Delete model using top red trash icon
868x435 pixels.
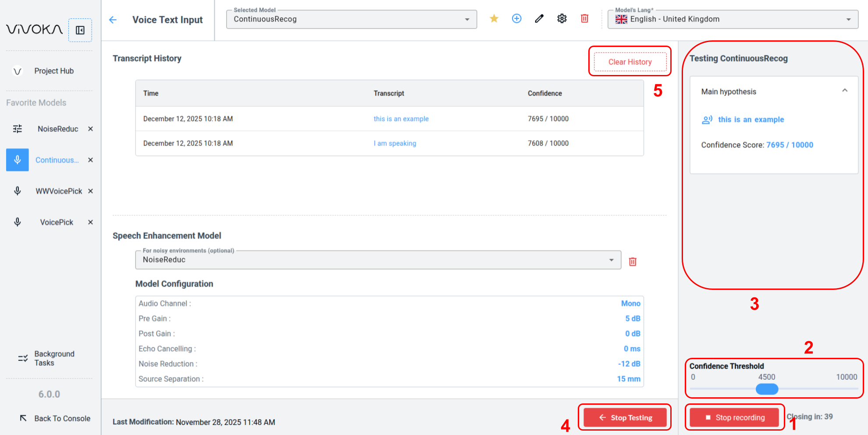coord(584,18)
